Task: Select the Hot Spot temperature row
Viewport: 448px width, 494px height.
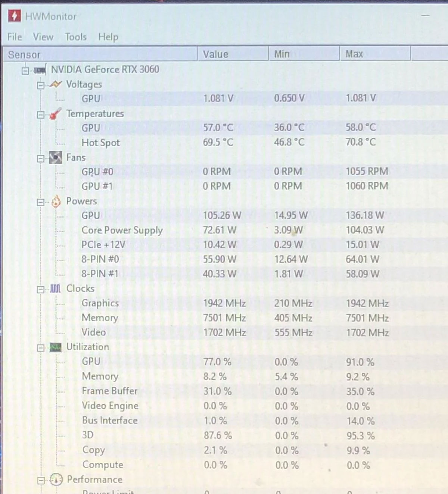Action: point(101,143)
